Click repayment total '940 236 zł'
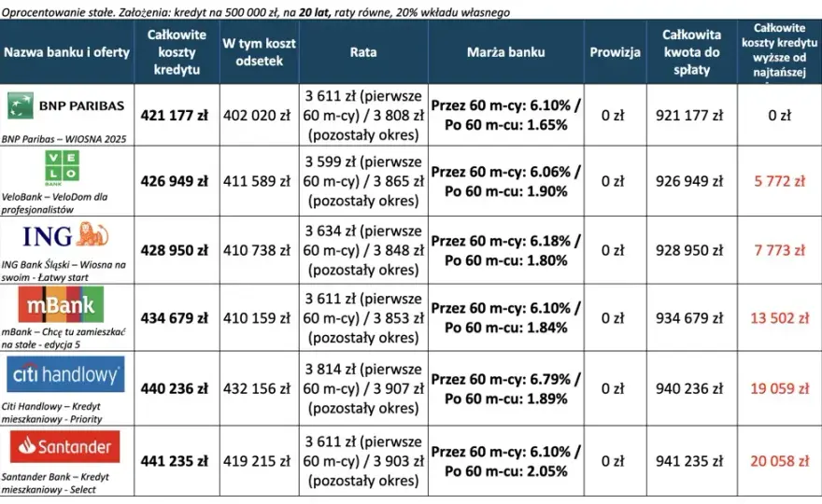 point(689,389)
